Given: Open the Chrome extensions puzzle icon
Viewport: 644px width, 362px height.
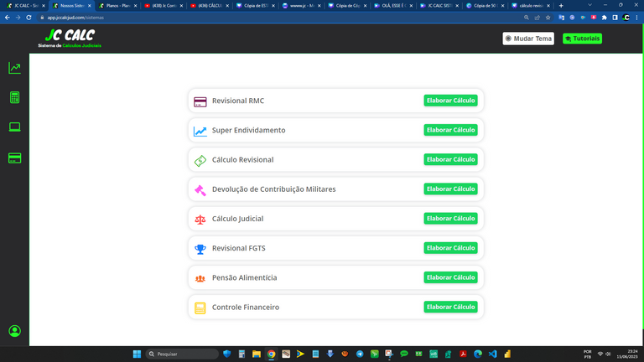Looking at the screenshot, I should pyautogui.click(x=604, y=18).
